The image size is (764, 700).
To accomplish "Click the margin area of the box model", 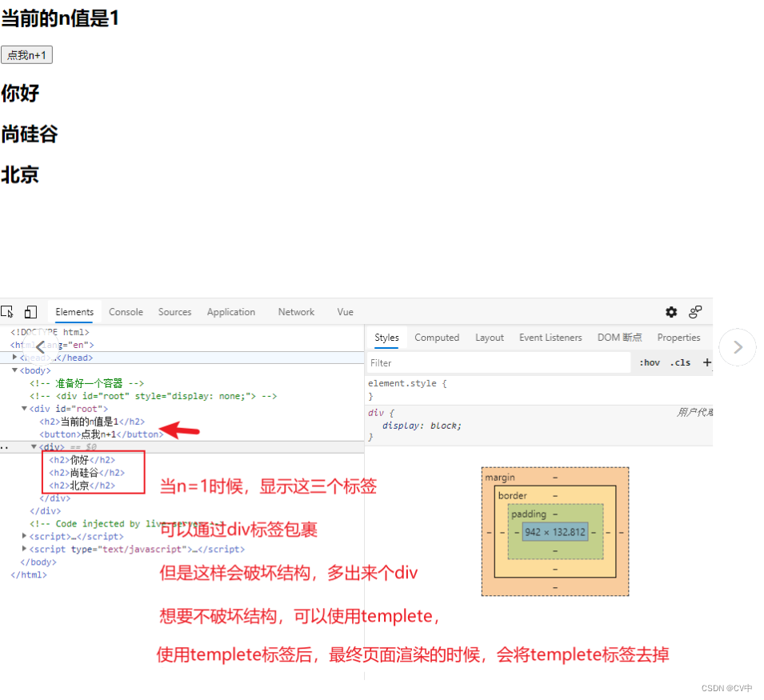I will [501, 477].
